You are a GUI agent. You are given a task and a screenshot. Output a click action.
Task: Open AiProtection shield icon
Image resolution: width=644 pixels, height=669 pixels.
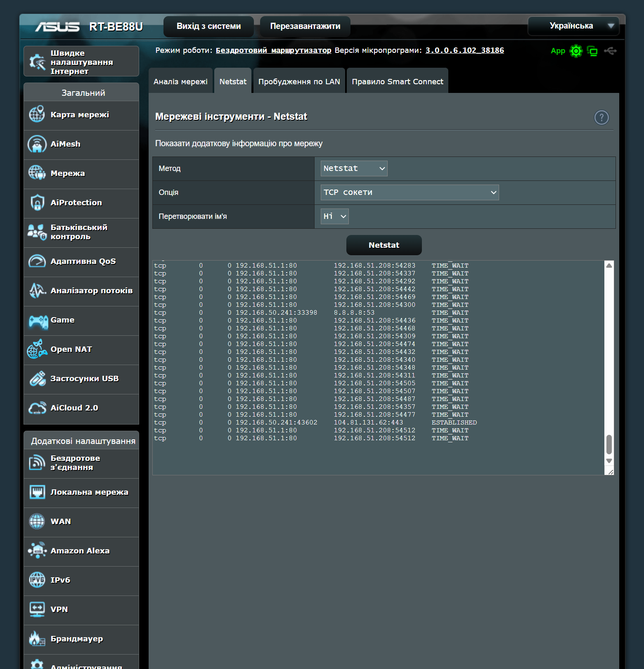pos(37,203)
